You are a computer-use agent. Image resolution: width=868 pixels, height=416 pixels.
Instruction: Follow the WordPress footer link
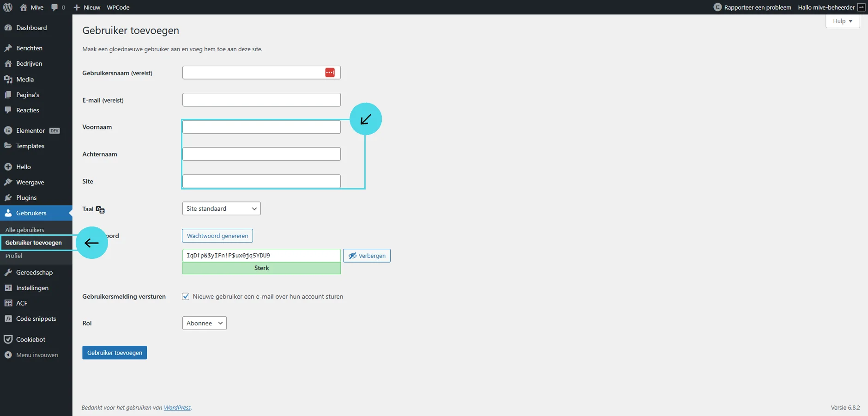[x=177, y=408]
